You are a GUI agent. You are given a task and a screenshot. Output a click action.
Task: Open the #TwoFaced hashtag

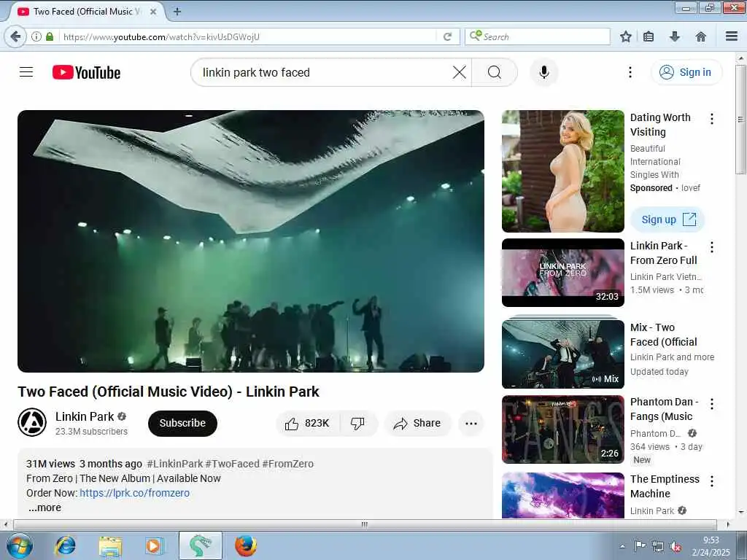[x=233, y=464]
